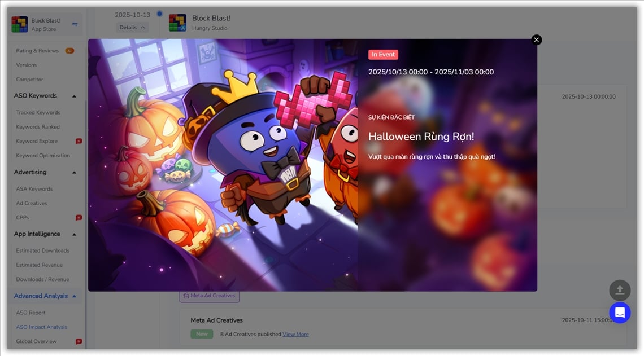Viewport: 644px width, 356px height.
Task: Open ASO Impact Analysis
Action: pos(41,327)
